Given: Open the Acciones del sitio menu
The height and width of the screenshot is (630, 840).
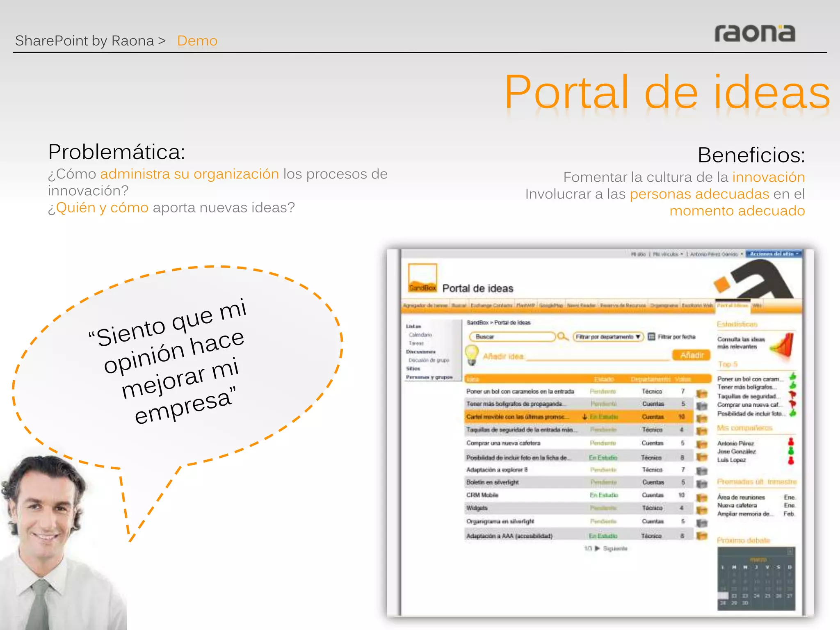Looking at the screenshot, I should (774, 254).
